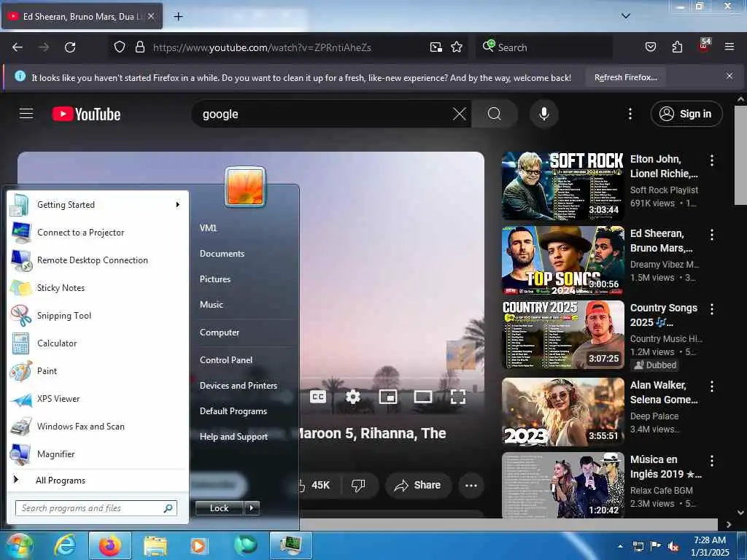Toggle closed captions on the video

tap(318, 397)
